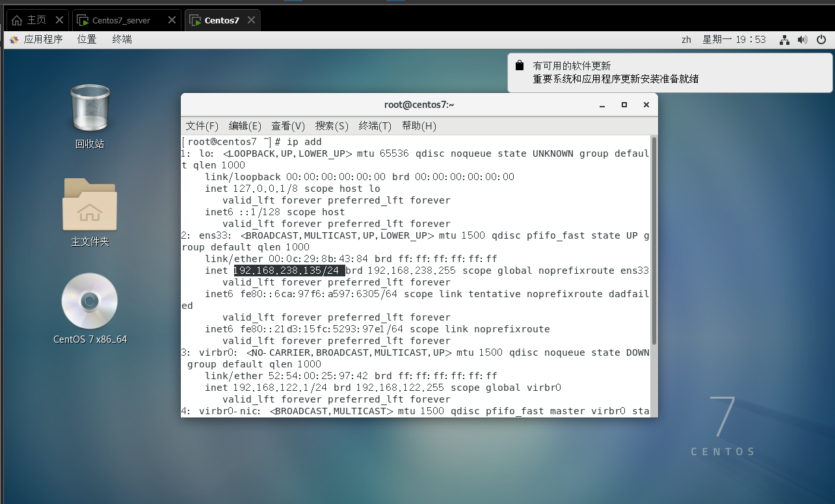Click the network status icon in top panel

coord(785,40)
